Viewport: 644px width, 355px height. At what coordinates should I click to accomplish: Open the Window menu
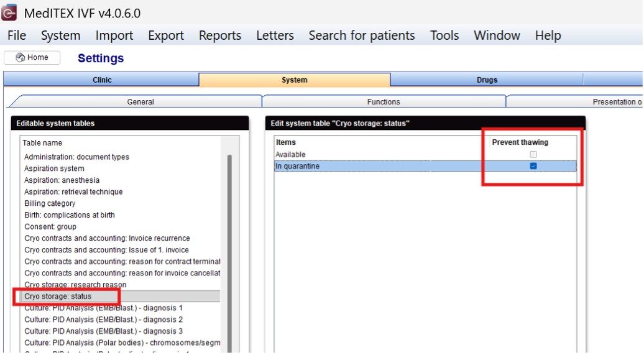497,35
